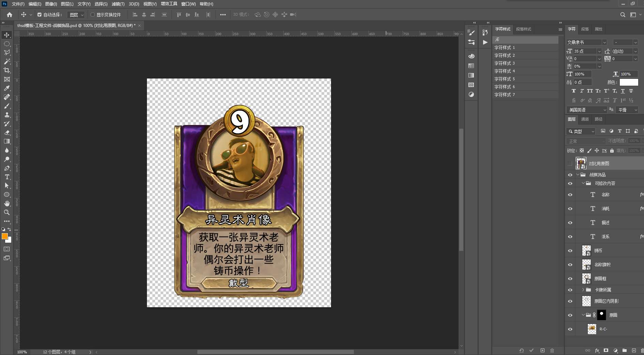Select the Elliptical Marquee tool
Image resolution: width=644 pixels, height=355 pixels.
pos(7,44)
